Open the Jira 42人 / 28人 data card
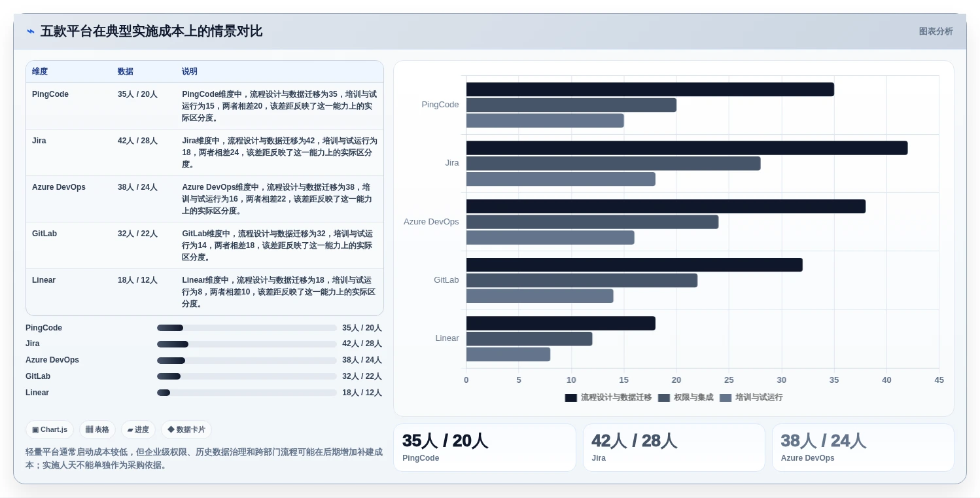 [674, 448]
